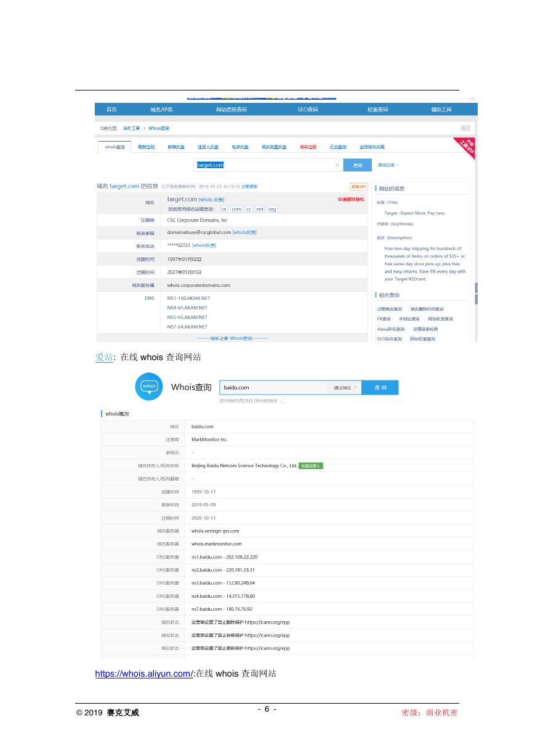Click the whois.verisign-grs.com server value

(x=215, y=531)
